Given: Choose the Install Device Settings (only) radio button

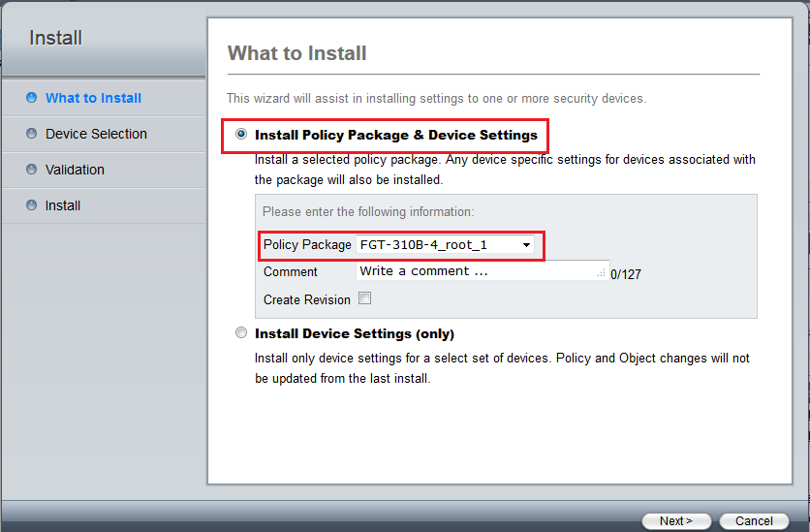Looking at the screenshot, I should [241, 333].
